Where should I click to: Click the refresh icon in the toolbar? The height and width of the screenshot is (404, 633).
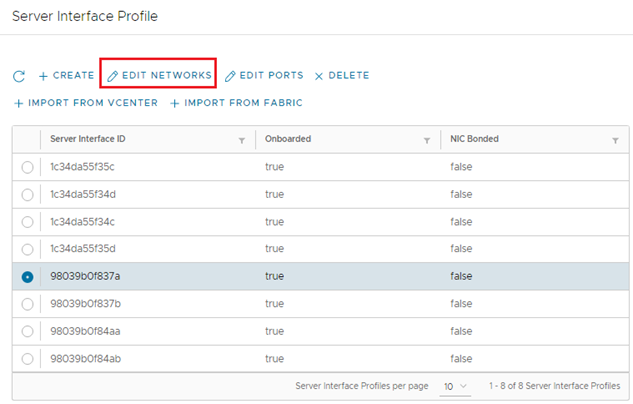(x=18, y=76)
